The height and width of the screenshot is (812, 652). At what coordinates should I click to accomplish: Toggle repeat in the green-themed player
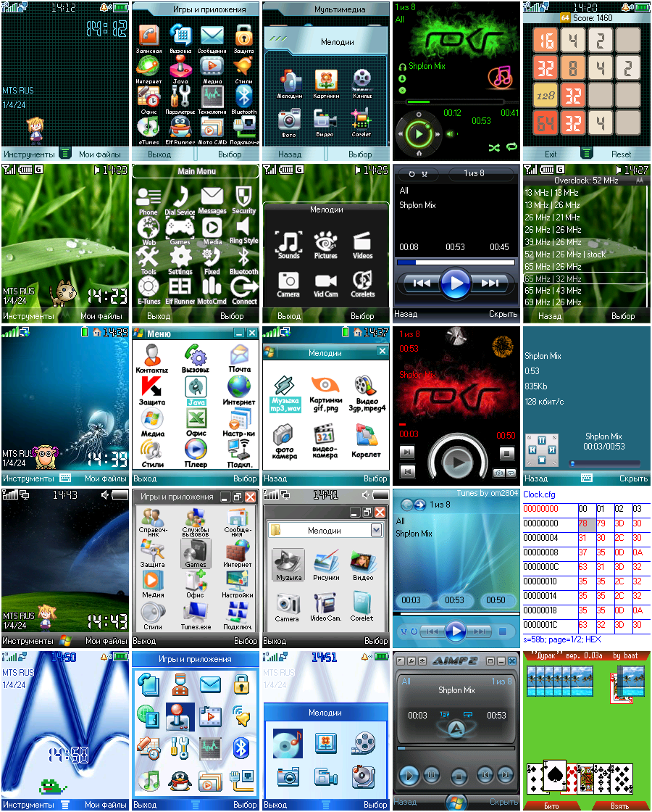click(511, 147)
